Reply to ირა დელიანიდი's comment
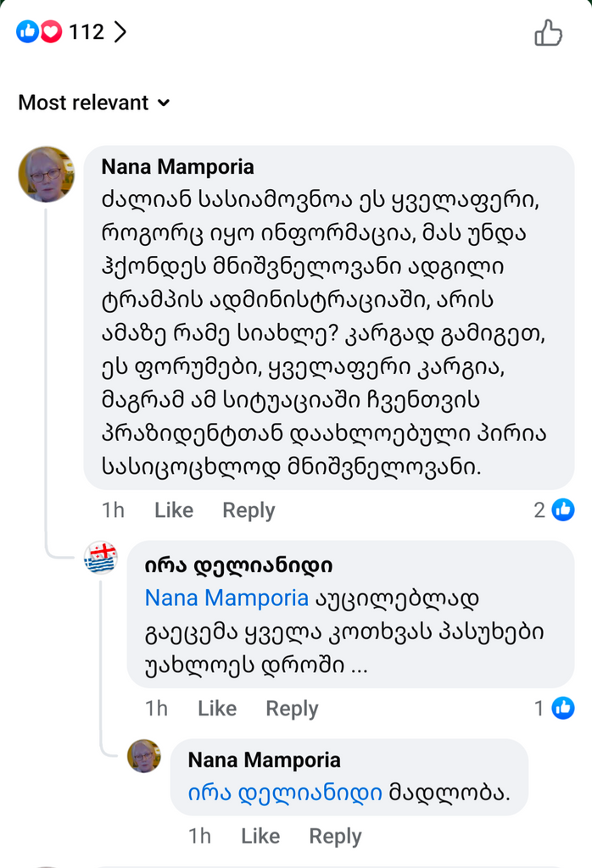Viewport: 592px width, 868px height. (x=292, y=709)
